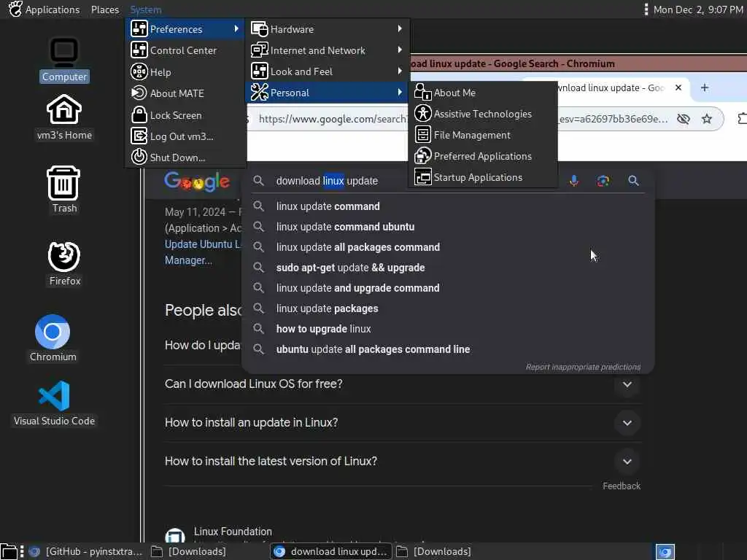Expand the Look and Feel submenu
Image resolution: width=747 pixels, height=560 pixels.
(327, 71)
